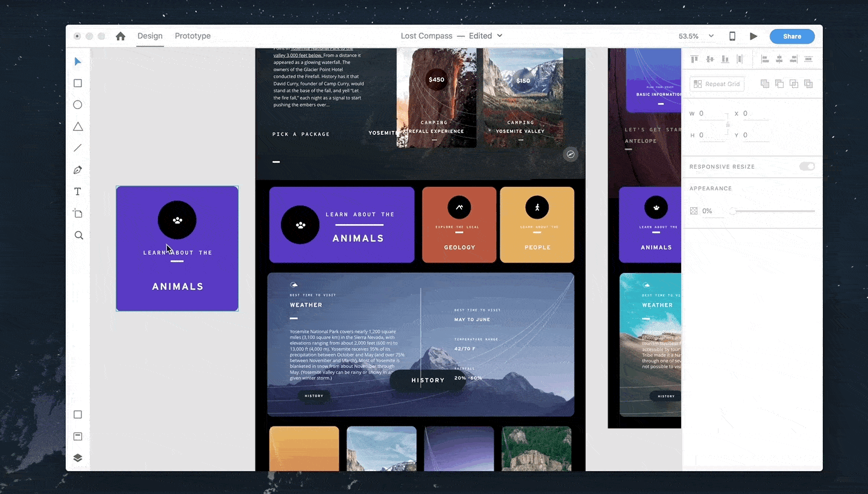Open the Layers panel icon

78,458
